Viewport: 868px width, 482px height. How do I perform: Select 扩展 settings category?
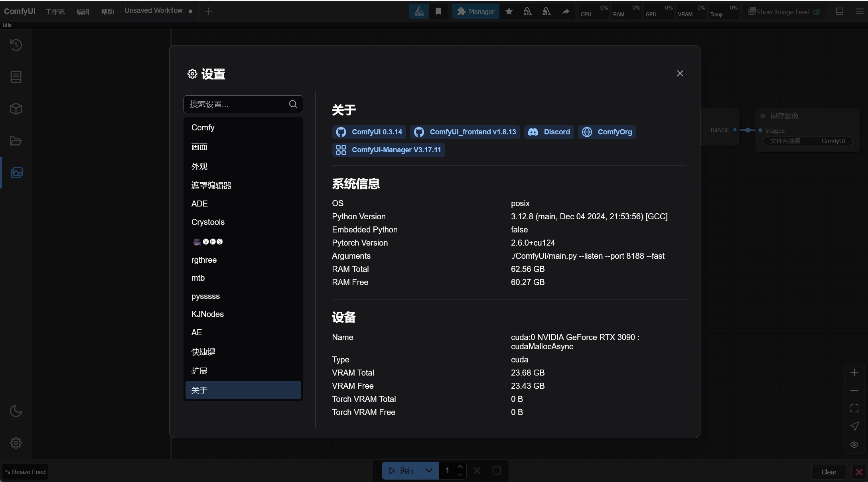coord(243,371)
